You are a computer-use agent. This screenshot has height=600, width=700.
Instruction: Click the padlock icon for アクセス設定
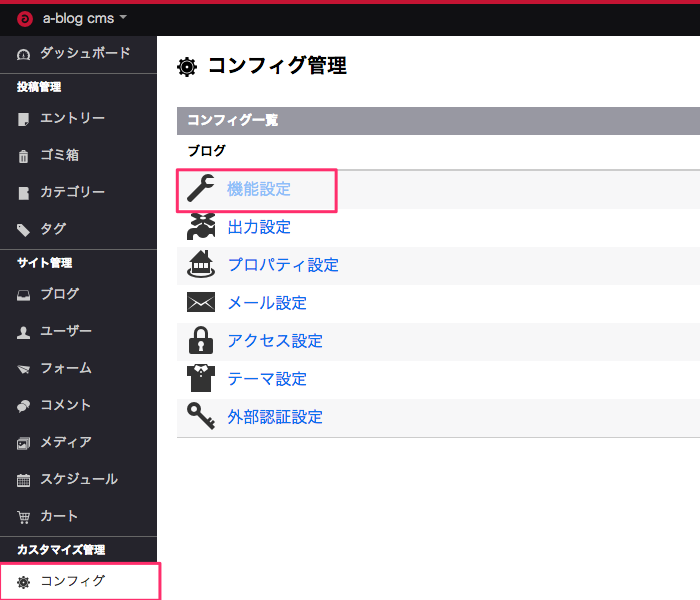click(200, 340)
